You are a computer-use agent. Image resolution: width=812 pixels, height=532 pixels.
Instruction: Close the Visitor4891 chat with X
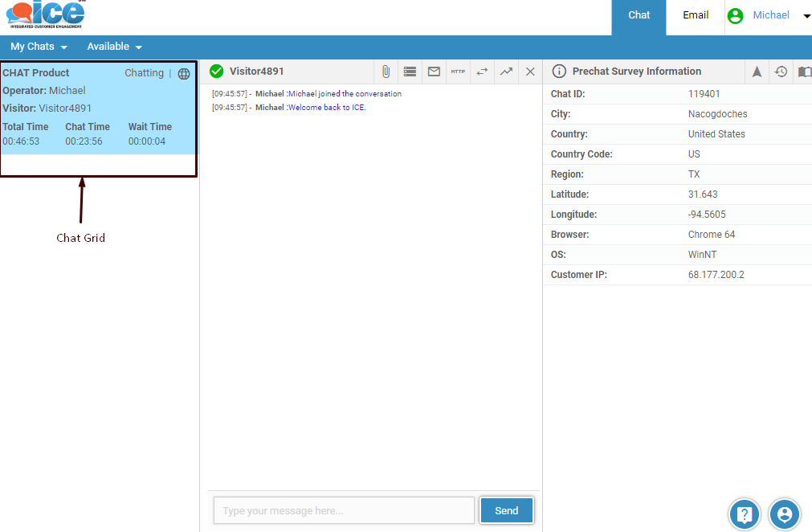[x=530, y=72]
